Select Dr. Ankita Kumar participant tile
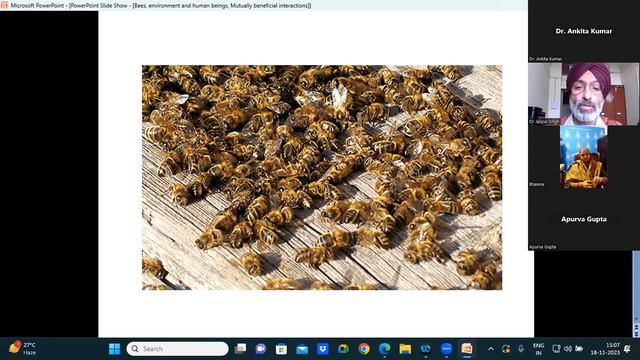This screenshot has height=360, width=640. pyautogui.click(x=584, y=31)
